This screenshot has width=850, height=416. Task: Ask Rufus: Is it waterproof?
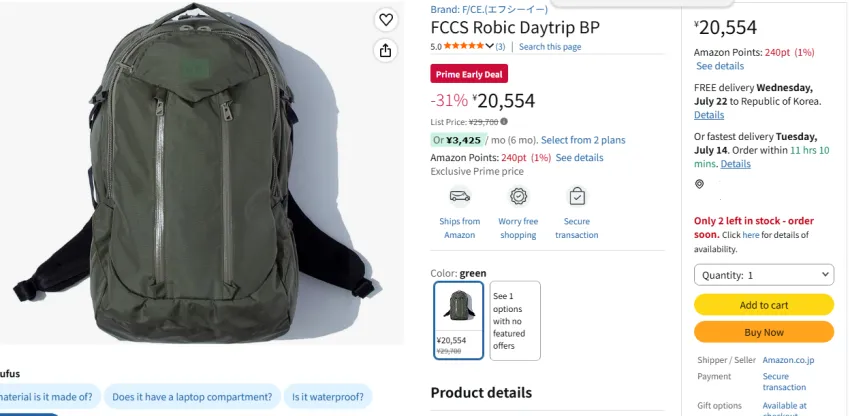(x=327, y=396)
